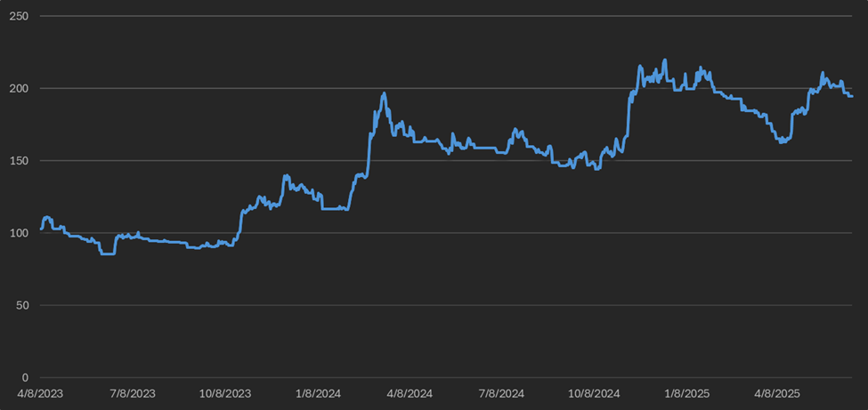
Task: Click the leftmost start of the blue line
Action: coord(42,229)
